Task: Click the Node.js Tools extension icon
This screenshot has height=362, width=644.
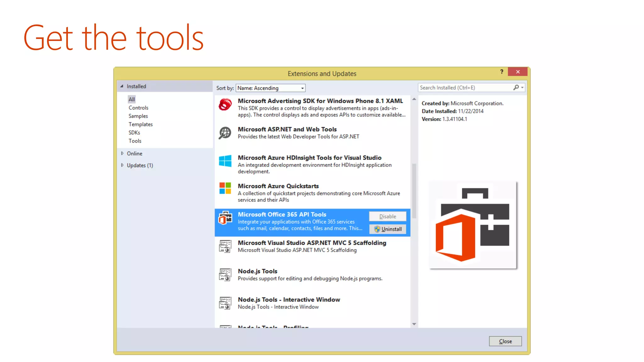Action: (x=225, y=275)
